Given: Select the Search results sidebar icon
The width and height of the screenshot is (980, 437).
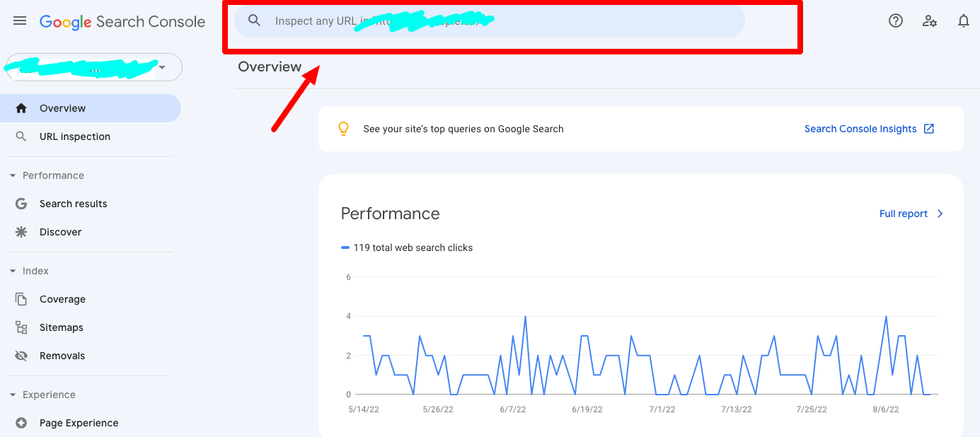Looking at the screenshot, I should (x=21, y=204).
